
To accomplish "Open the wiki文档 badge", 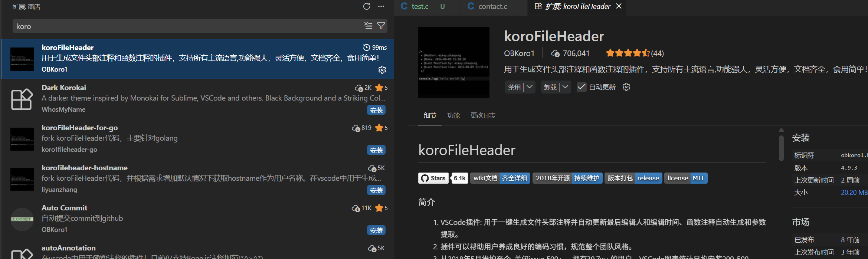I will 500,178.
